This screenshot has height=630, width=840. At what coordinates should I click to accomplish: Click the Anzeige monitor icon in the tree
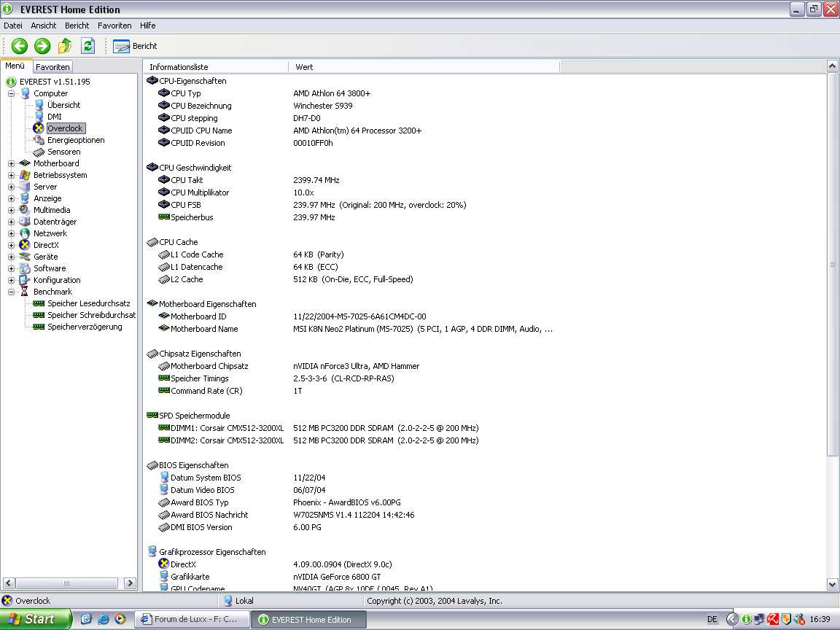[25, 198]
